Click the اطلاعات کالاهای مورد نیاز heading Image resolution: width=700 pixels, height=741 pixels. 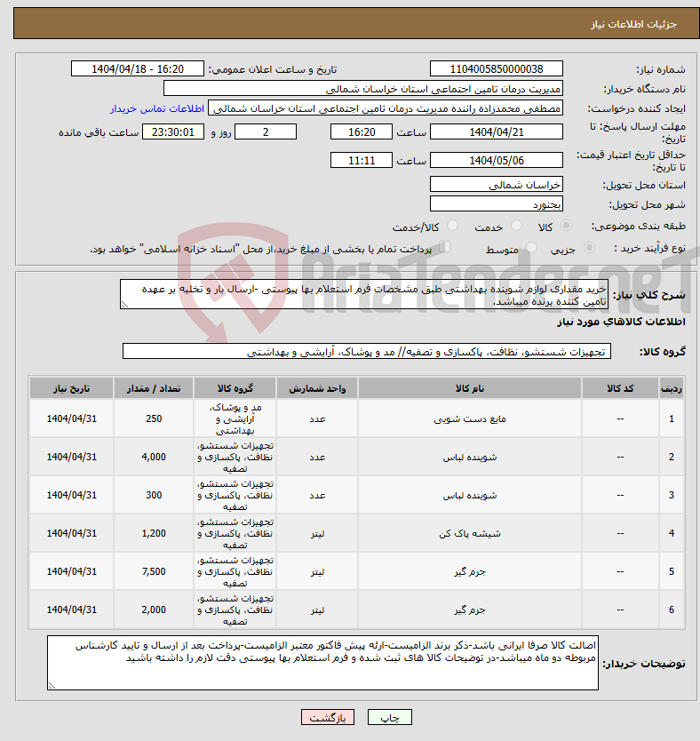(x=621, y=322)
